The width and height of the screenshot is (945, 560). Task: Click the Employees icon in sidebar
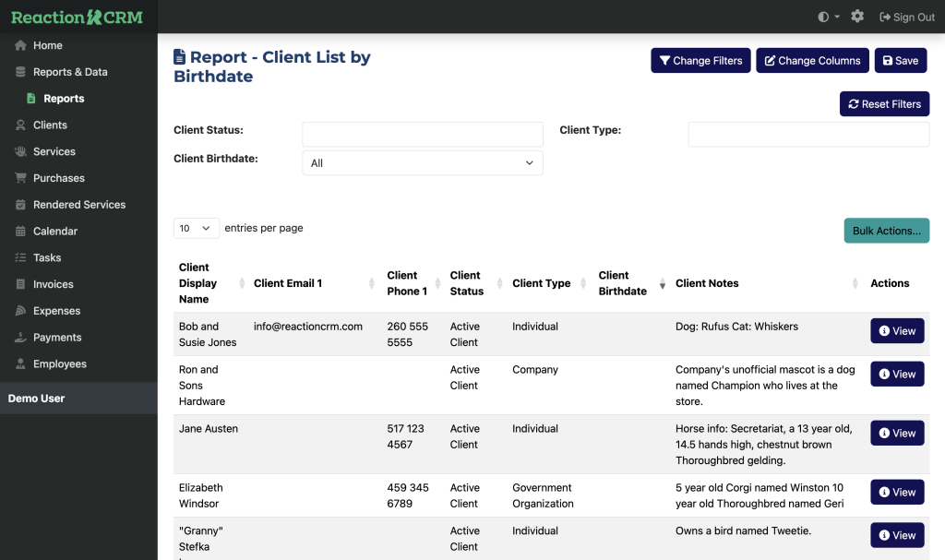click(21, 364)
